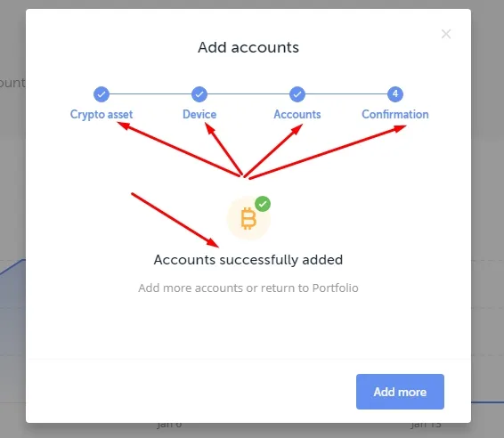Click the Add more accounts or return text
Image resolution: width=504 pixels, height=438 pixels.
[248, 288]
